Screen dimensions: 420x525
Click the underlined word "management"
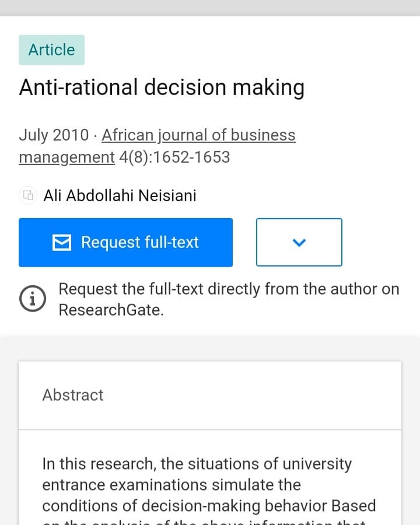coord(66,157)
